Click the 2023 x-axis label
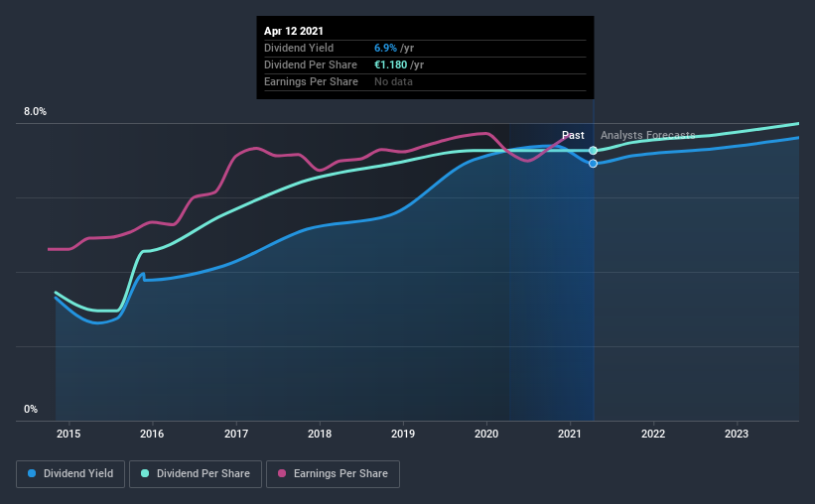The width and height of the screenshot is (815, 504). [x=737, y=434]
